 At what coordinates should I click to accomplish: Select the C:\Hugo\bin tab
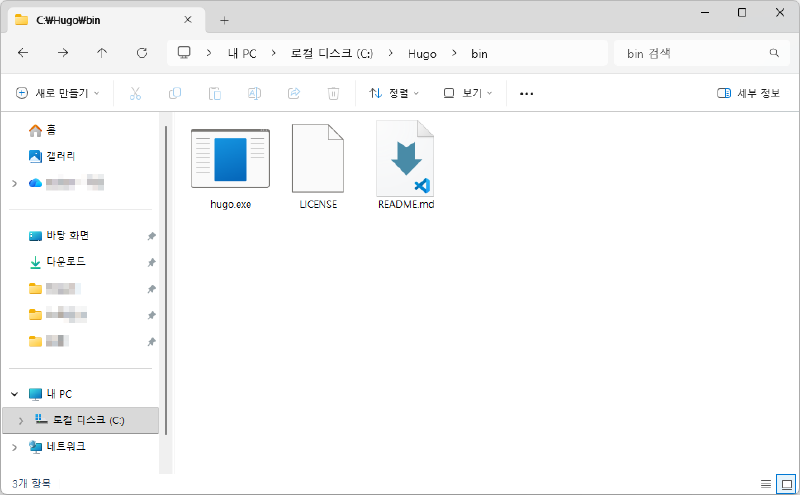107,20
